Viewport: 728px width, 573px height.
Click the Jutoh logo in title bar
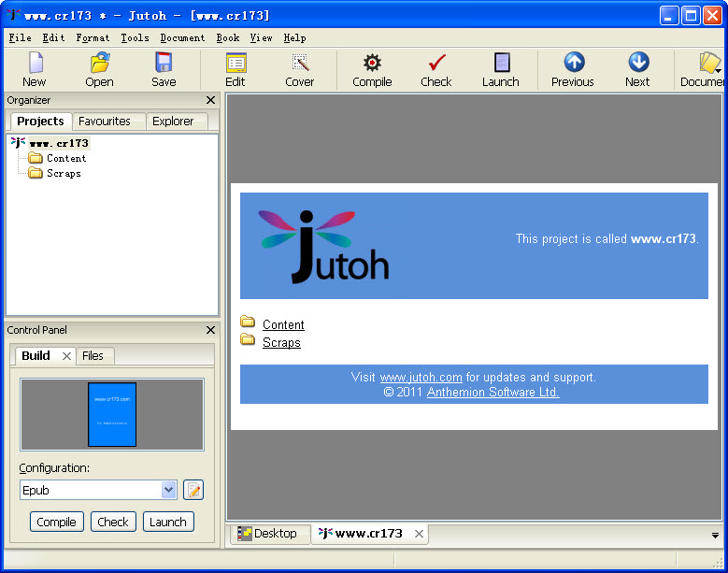(x=13, y=15)
